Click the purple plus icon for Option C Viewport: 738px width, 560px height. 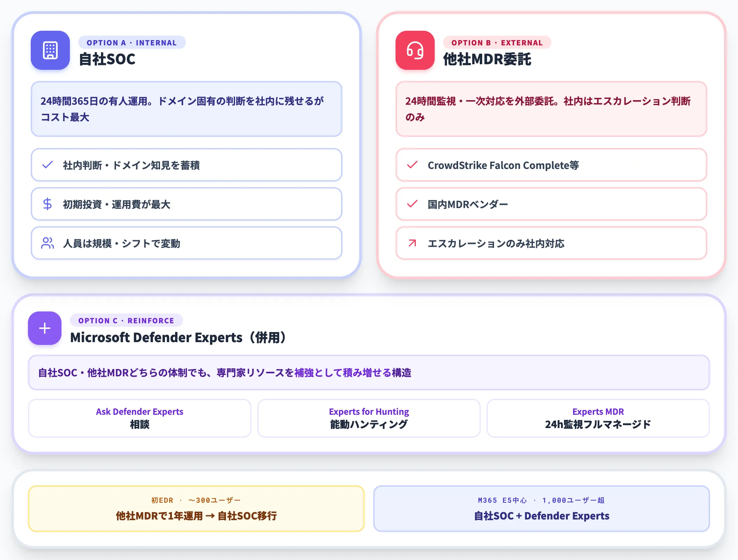45,328
